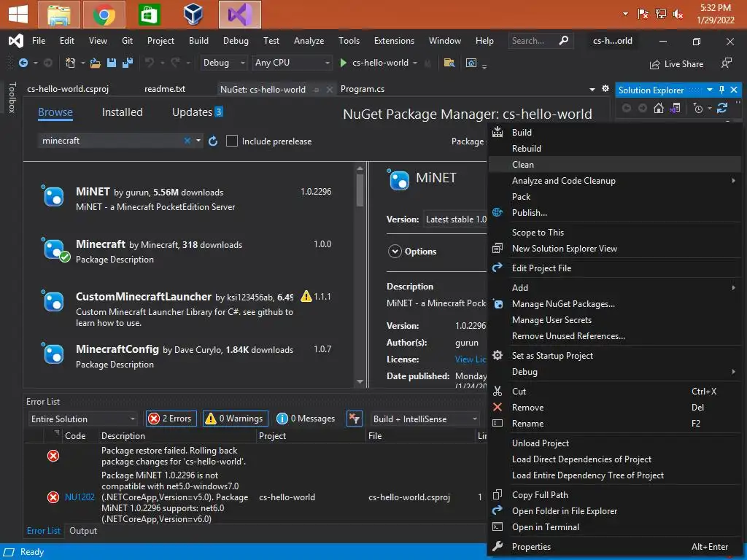Open the document tabs overflow dropdown arrow
Screen dimensions: 747x560
[592, 89]
